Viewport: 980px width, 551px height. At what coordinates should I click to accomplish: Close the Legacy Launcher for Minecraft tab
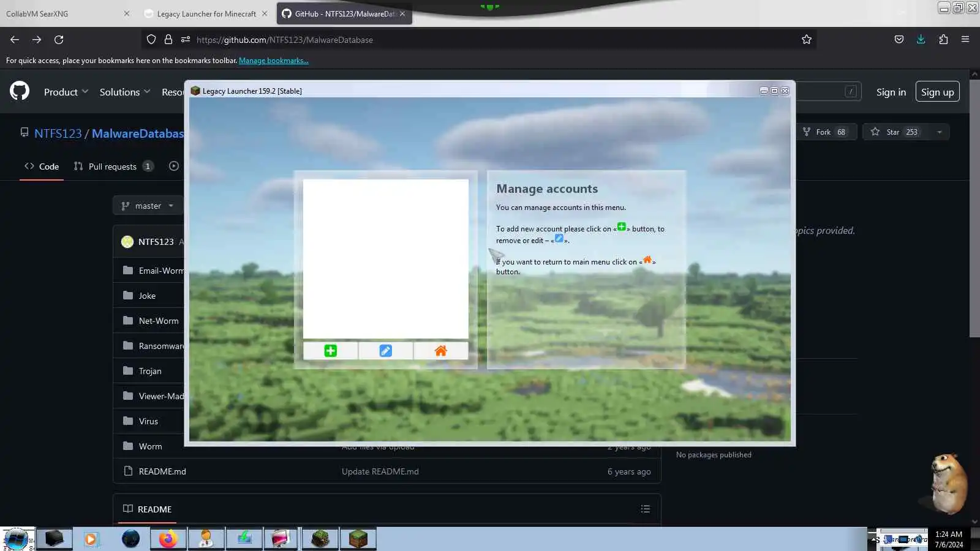click(265, 13)
